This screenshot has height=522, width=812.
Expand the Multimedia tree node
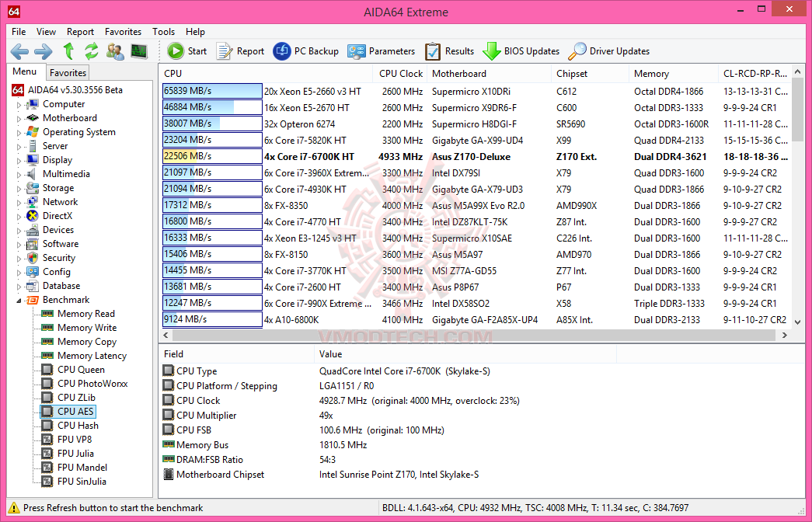pyautogui.click(x=19, y=175)
